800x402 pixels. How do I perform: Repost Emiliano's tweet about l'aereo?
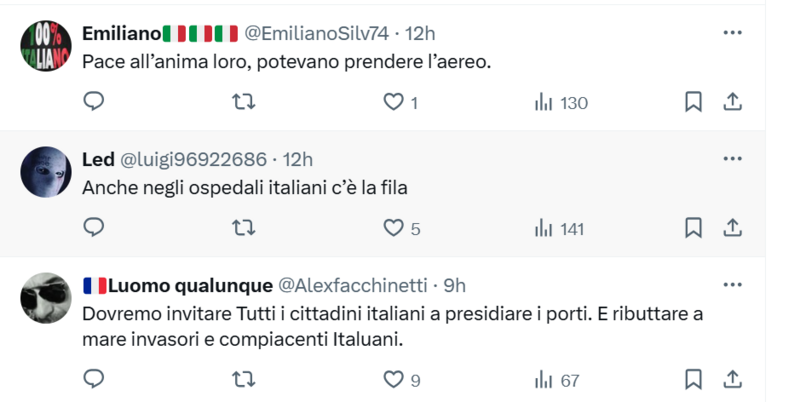(243, 102)
